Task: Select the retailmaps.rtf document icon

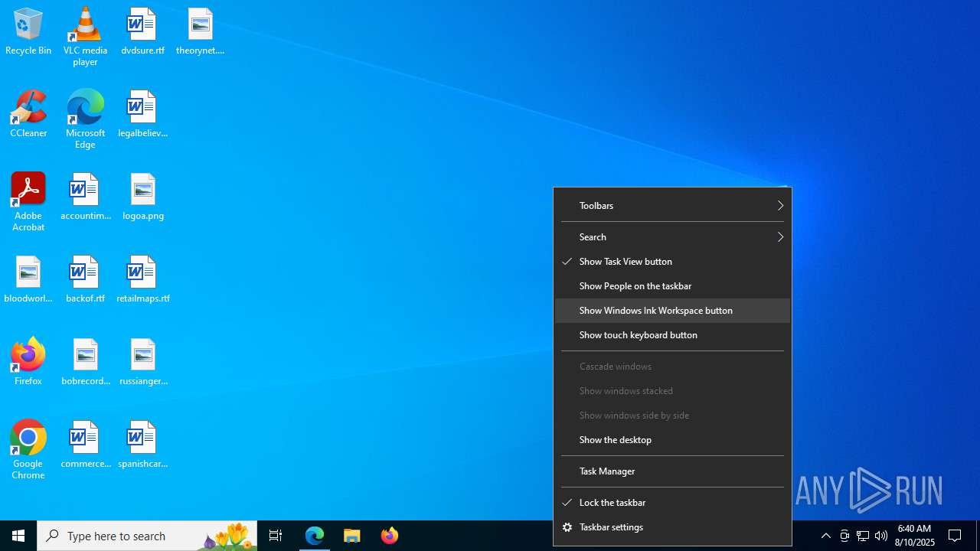Action: [142, 279]
